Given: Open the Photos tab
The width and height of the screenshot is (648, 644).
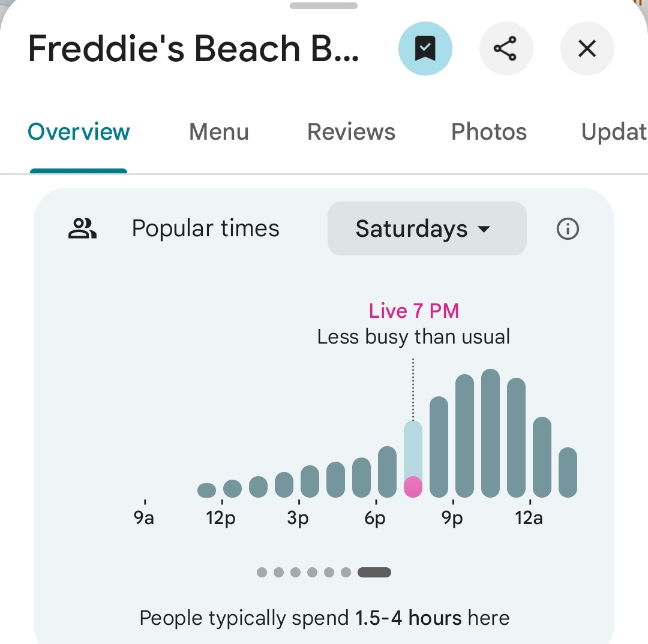Looking at the screenshot, I should [489, 132].
